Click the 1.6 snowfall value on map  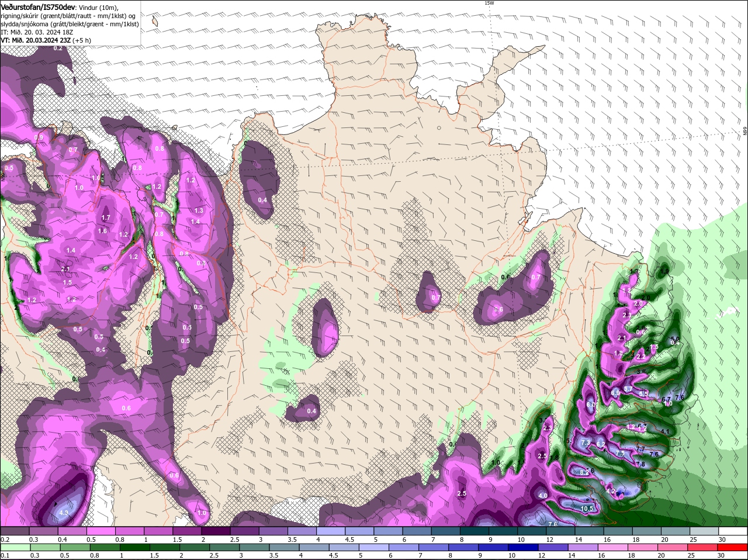click(x=102, y=231)
